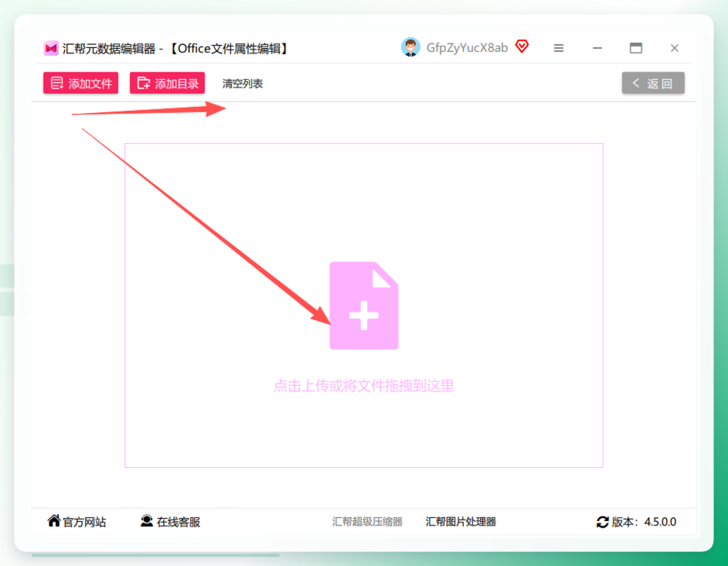Go back using the 返回 button
This screenshot has width=728, height=566.
tap(653, 83)
